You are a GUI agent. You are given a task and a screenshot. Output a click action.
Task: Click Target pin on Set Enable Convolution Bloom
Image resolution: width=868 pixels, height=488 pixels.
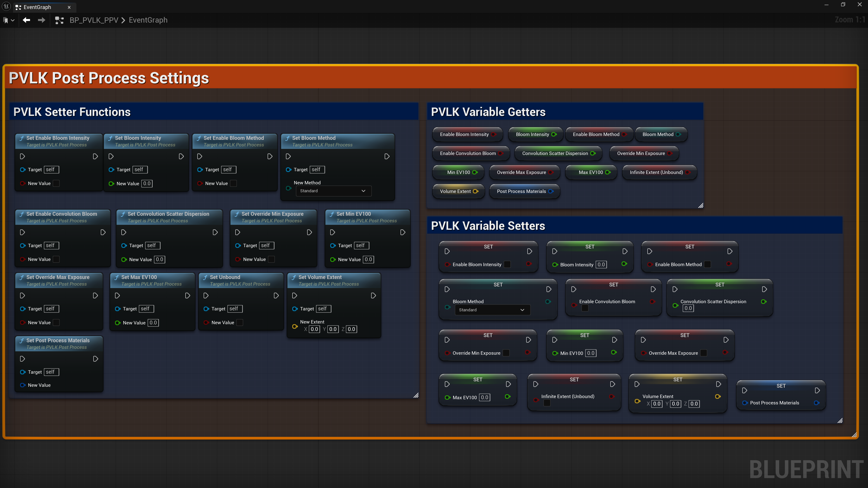coord(23,246)
